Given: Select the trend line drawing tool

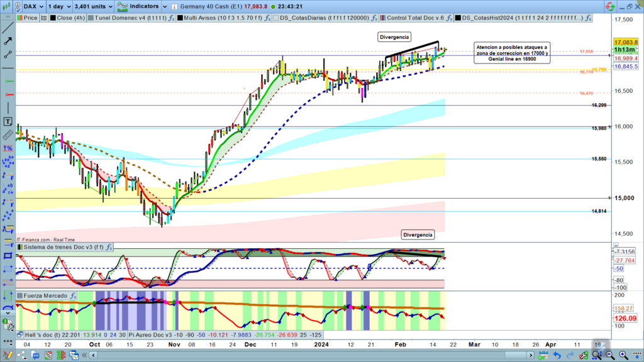Looking at the screenshot, I should point(8,55).
